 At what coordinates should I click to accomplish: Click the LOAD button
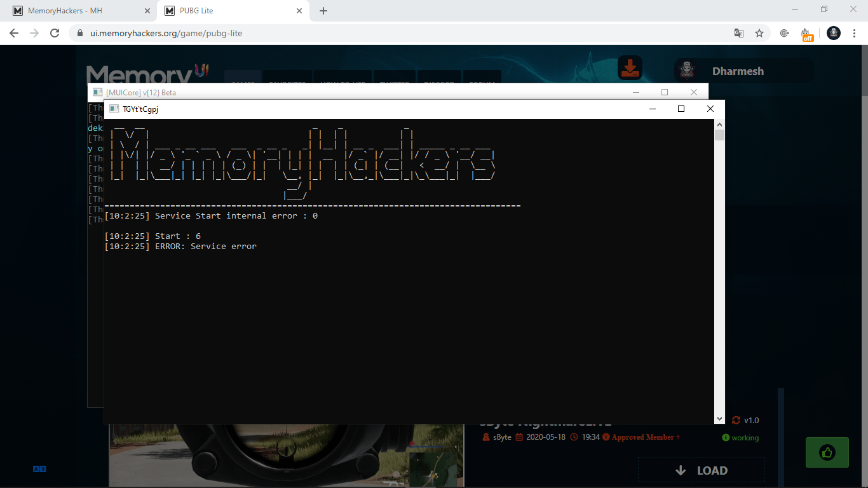[x=702, y=470]
